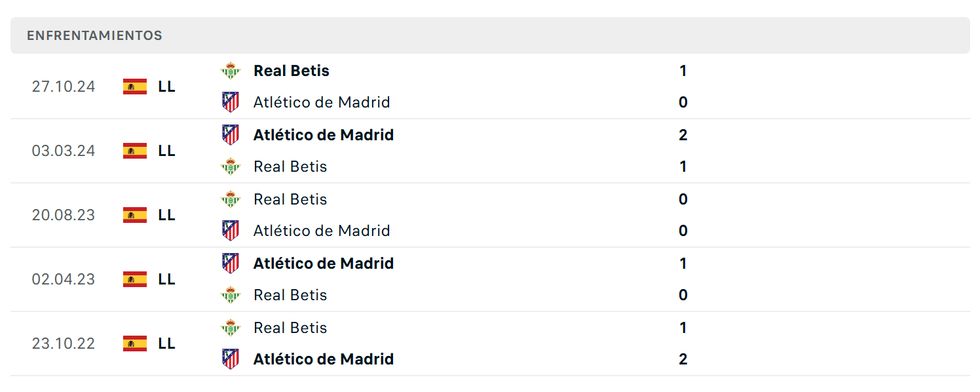
Task: Click LL league label for 23.10.22
Action: 167,343
